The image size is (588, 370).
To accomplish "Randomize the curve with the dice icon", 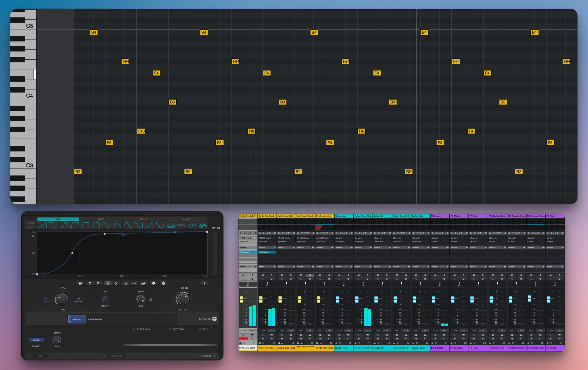I will click(x=164, y=283).
